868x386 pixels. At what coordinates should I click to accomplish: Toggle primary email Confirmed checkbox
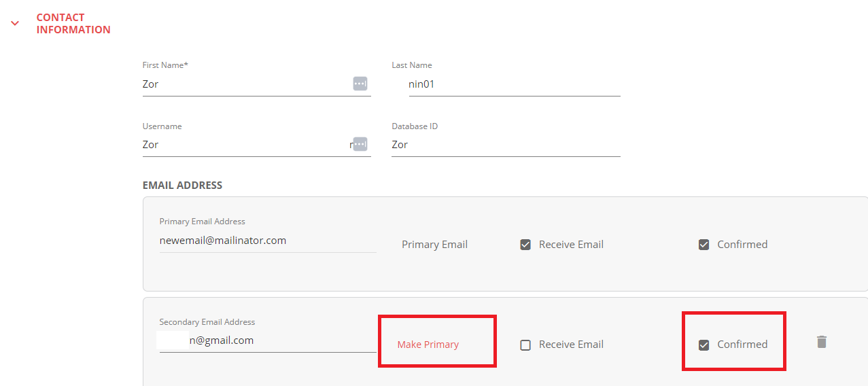[x=704, y=245]
